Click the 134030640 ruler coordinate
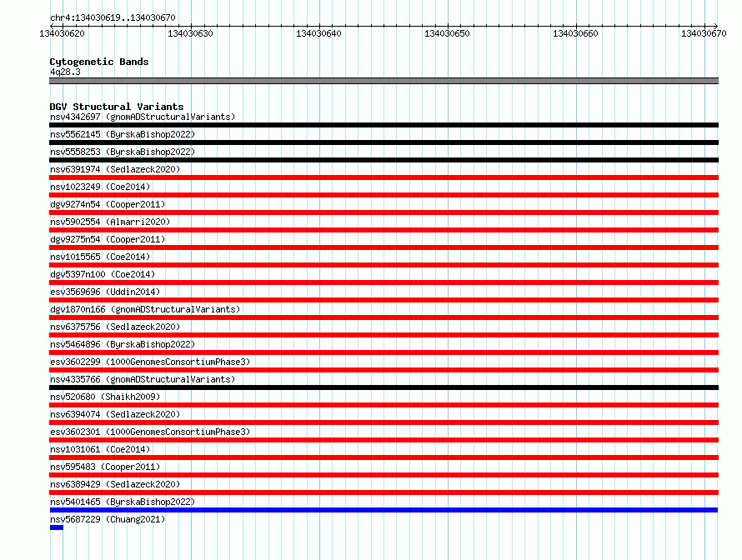 coord(318,33)
